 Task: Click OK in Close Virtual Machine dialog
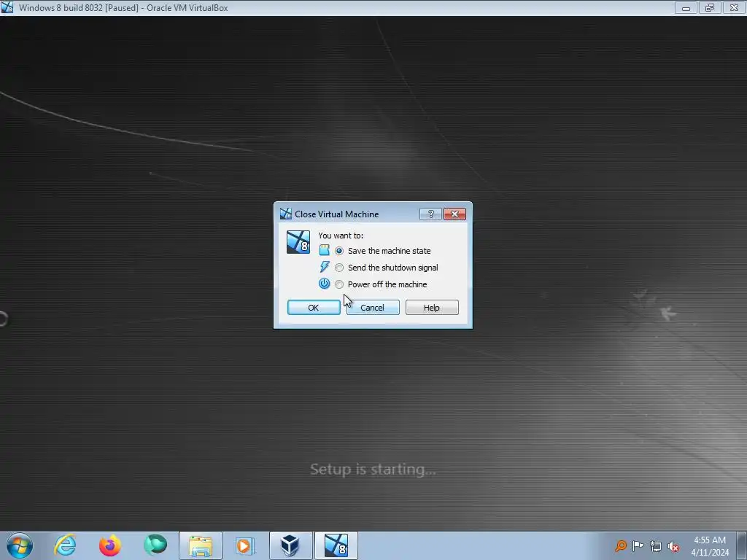314,308
